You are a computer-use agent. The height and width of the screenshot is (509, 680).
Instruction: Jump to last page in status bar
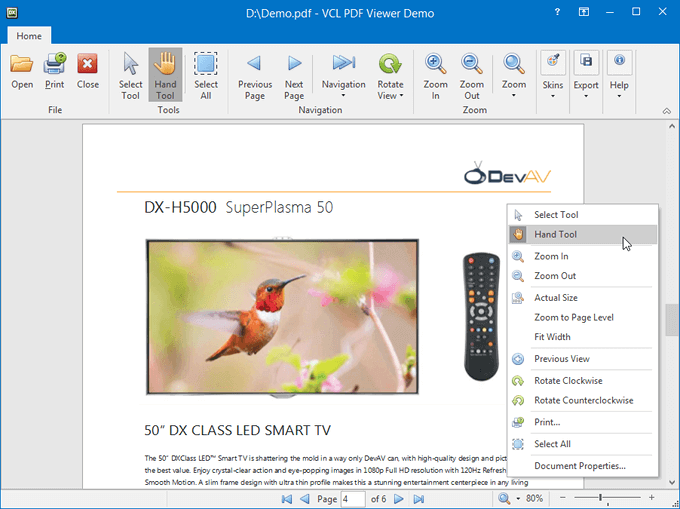pos(418,499)
